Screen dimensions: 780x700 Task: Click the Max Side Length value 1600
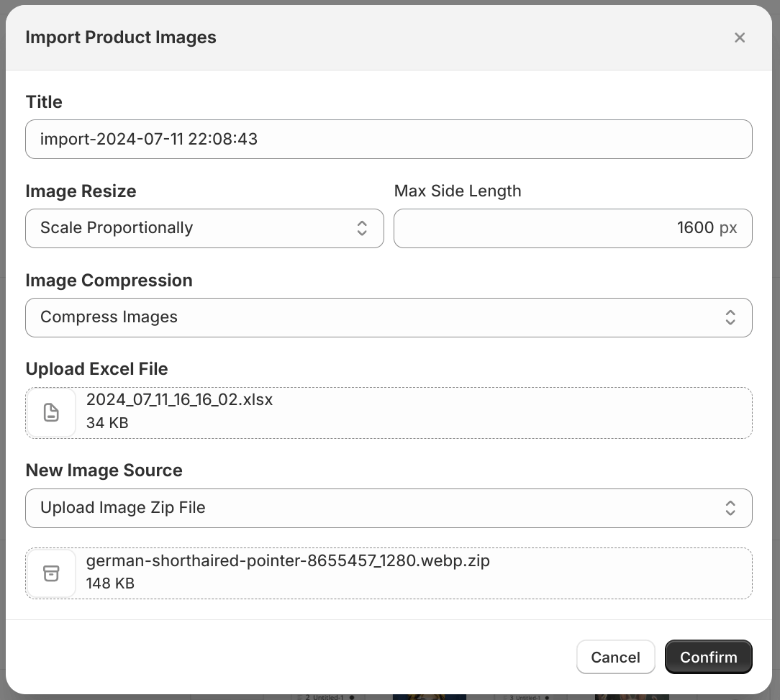694,228
